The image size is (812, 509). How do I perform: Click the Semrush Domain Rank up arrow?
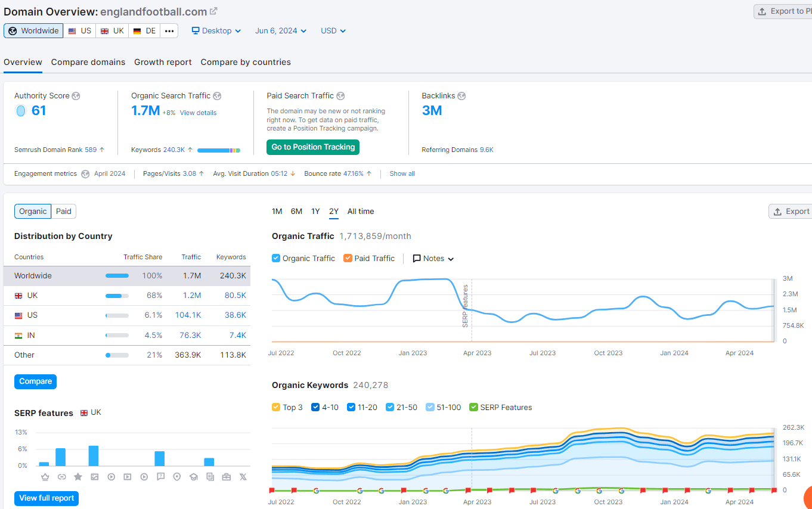click(x=102, y=150)
